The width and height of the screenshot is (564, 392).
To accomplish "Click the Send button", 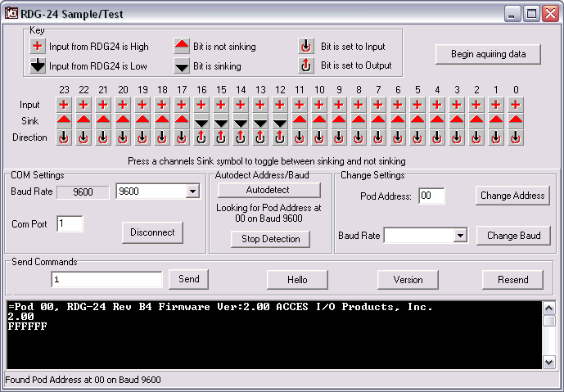I will coord(189,279).
